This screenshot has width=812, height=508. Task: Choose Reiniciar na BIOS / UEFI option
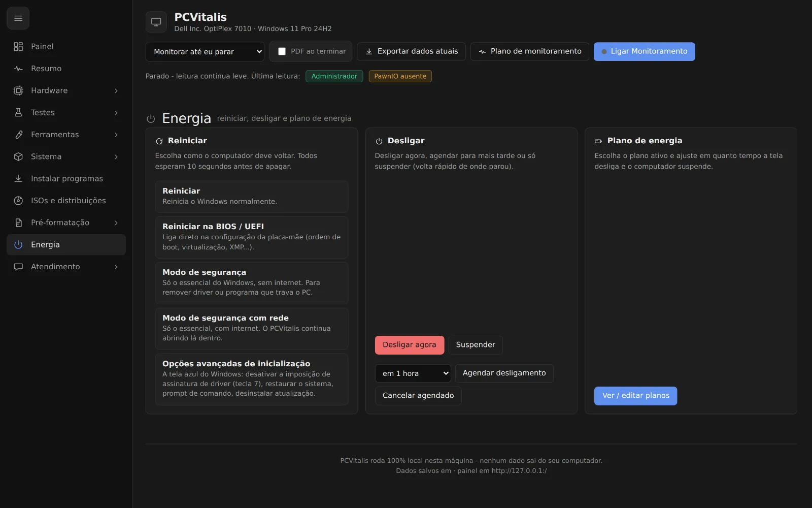(252, 237)
